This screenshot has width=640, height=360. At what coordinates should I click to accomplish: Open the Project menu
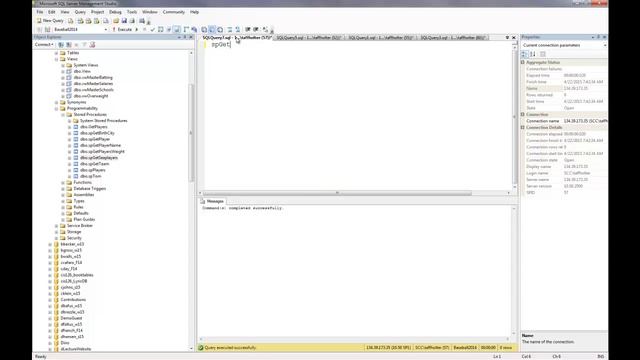click(x=98, y=12)
